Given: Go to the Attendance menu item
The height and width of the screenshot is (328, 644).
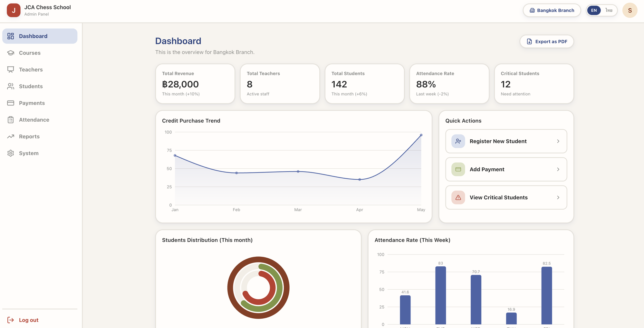Looking at the screenshot, I should (x=40, y=120).
